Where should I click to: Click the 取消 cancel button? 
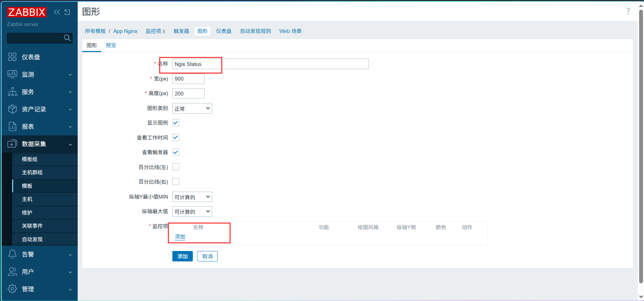207,256
